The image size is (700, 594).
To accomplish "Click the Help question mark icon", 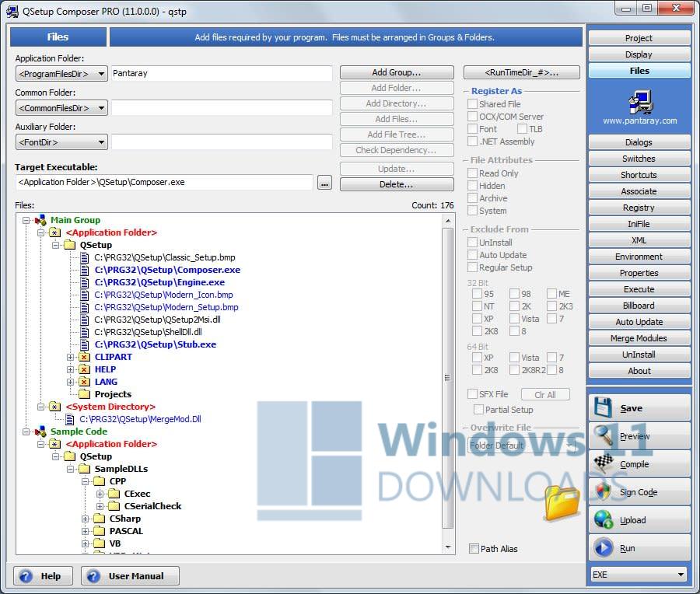I will click(27, 576).
